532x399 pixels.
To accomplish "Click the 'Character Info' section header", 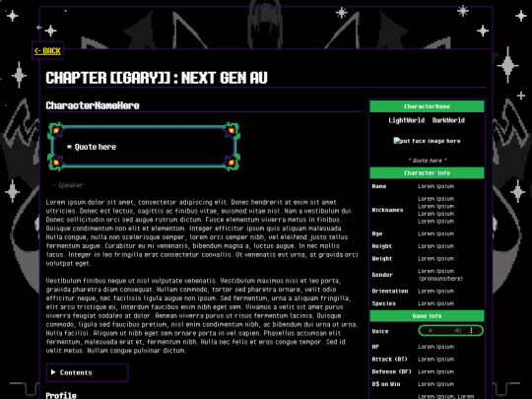I will (x=427, y=173).
